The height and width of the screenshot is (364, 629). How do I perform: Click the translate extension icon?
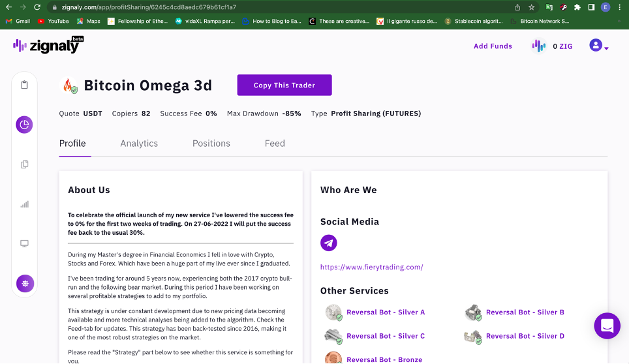pos(549,7)
